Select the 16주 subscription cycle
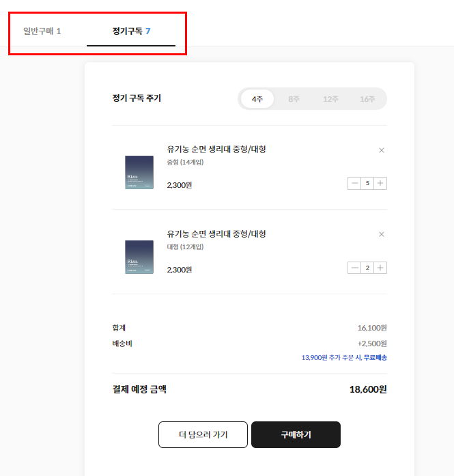 367,99
